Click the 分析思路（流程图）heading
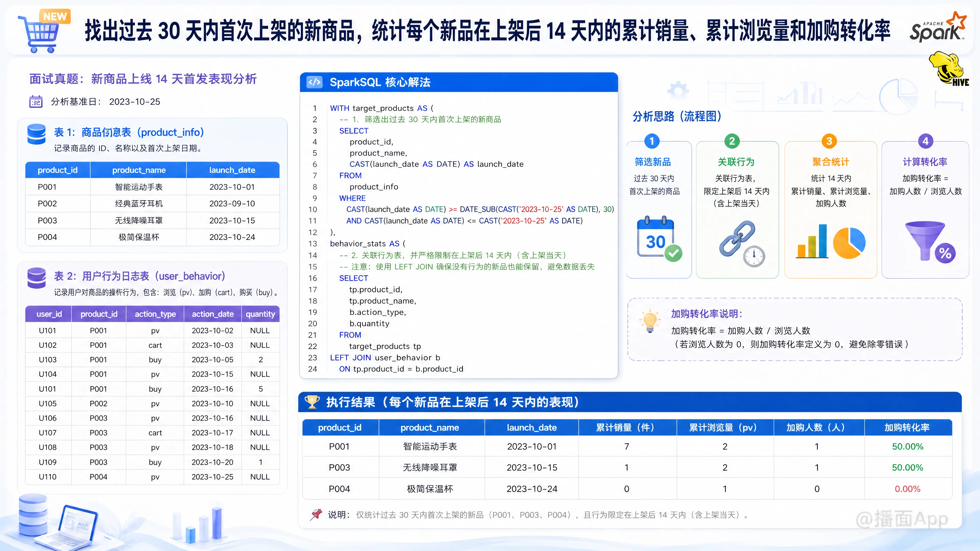980x551 pixels. tap(677, 116)
